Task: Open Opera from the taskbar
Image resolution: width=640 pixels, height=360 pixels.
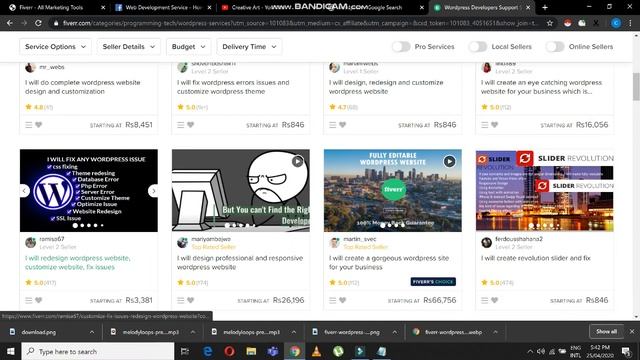Action: click(229, 351)
